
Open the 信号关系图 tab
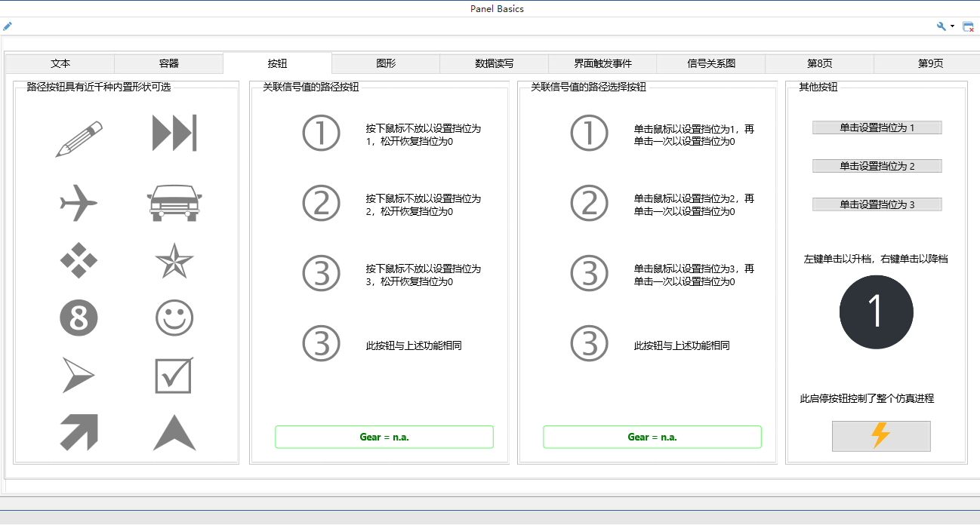pos(711,63)
